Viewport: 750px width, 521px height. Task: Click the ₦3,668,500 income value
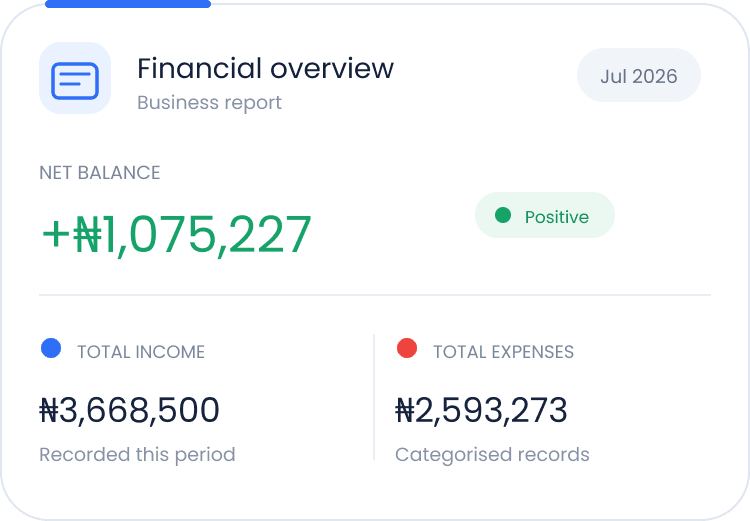pos(129,410)
